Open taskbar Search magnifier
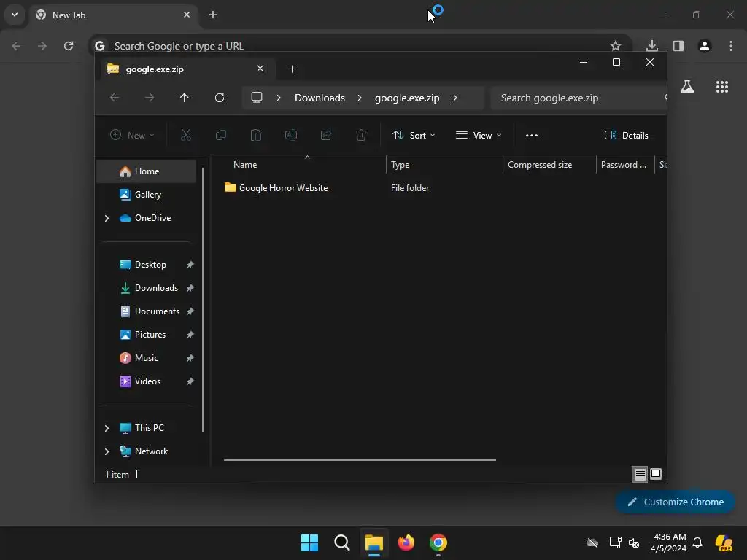Image resolution: width=747 pixels, height=560 pixels. click(342, 542)
